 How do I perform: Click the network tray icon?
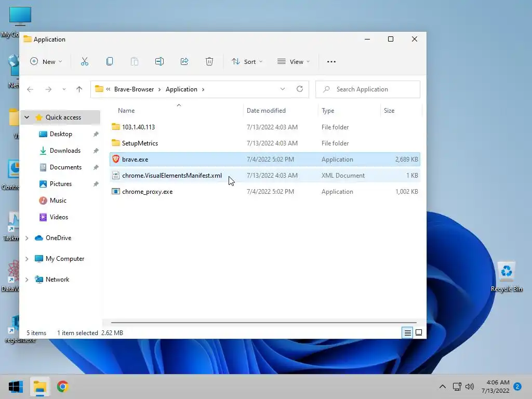pos(457,387)
